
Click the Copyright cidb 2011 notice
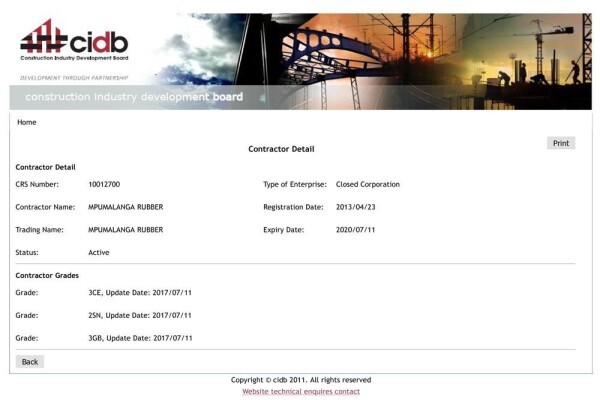click(301, 380)
